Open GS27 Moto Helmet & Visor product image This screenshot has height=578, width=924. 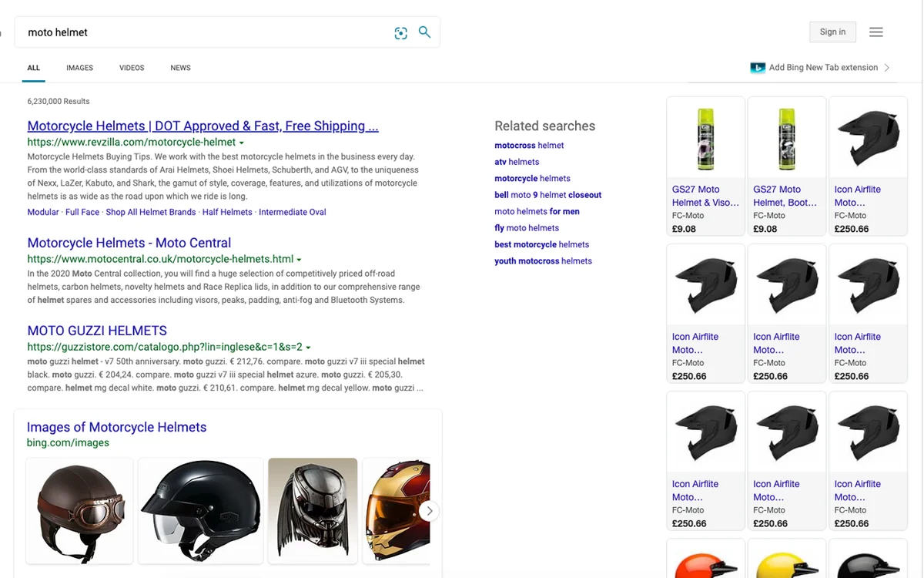705,138
